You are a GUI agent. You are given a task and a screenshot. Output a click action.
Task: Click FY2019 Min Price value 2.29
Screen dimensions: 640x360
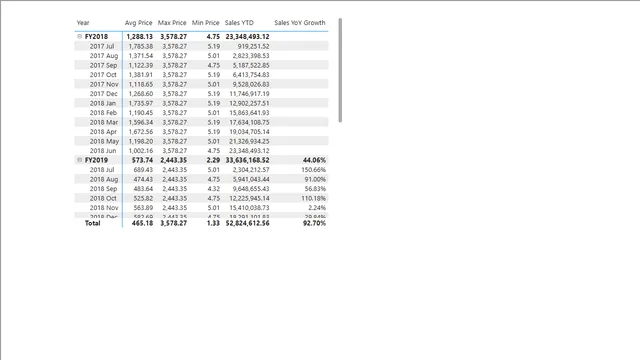[213, 160]
